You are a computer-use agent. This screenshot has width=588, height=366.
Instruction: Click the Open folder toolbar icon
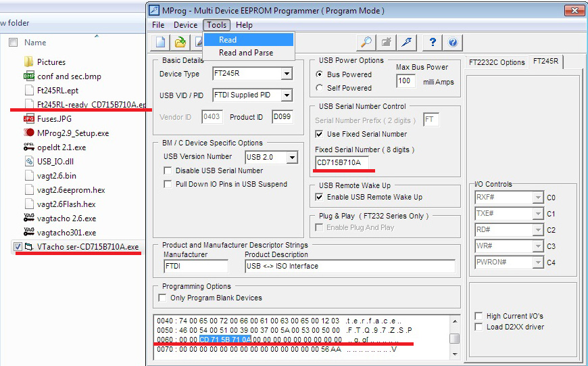(x=180, y=42)
